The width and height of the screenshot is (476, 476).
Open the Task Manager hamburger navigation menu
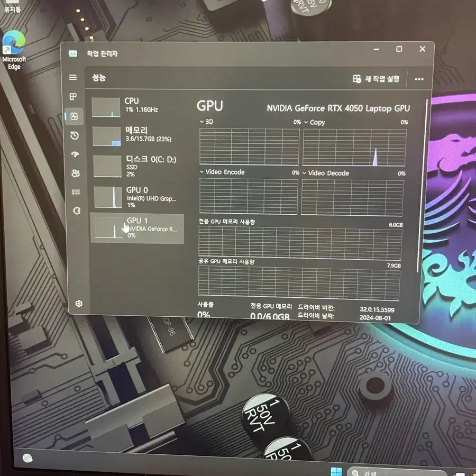click(73, 77)
